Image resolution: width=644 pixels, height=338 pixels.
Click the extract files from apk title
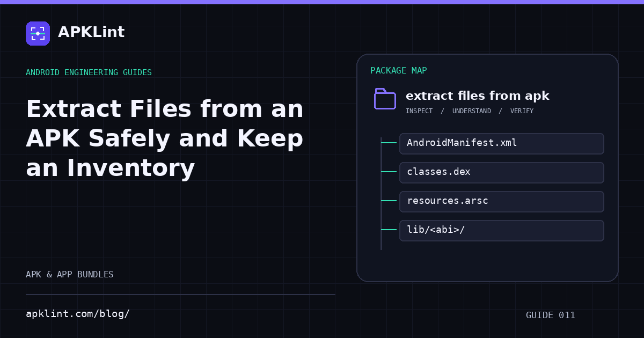point(478,96)
